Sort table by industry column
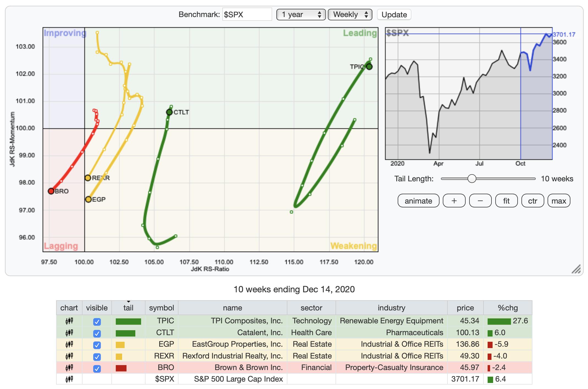 (391, 308)
